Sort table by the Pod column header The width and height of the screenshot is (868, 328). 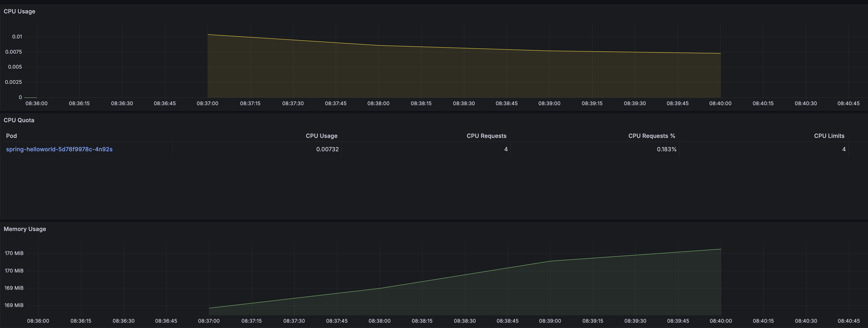[x=11, y=136]
